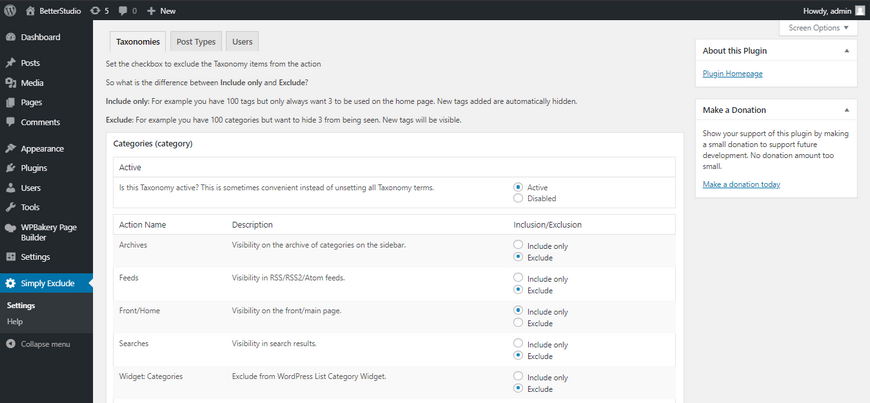
Task: Choose Include only for Feeds
Action: click(x=518, y=277)
